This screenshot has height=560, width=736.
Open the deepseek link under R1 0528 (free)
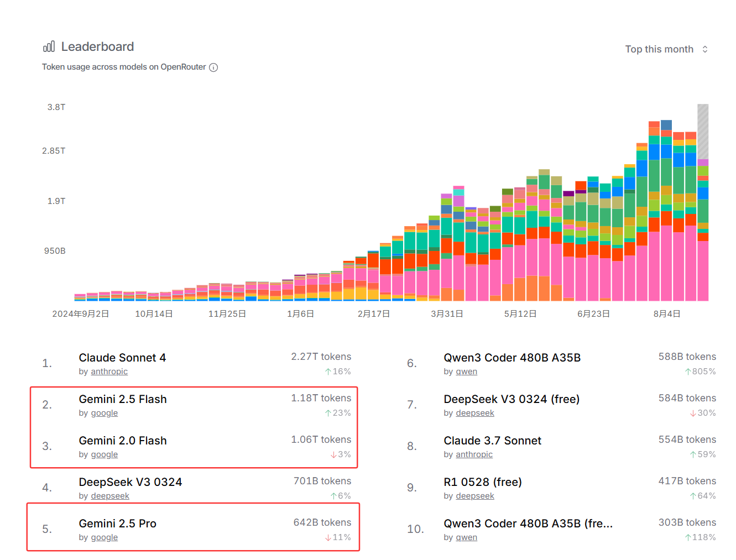[x=475, y=496]
